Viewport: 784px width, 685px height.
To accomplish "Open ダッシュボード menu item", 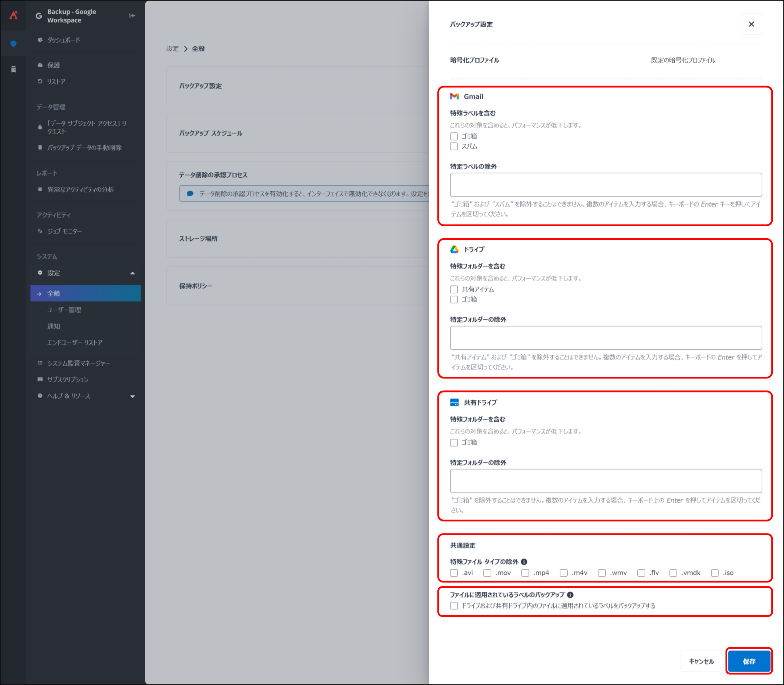I will click(x=63, y=40).
